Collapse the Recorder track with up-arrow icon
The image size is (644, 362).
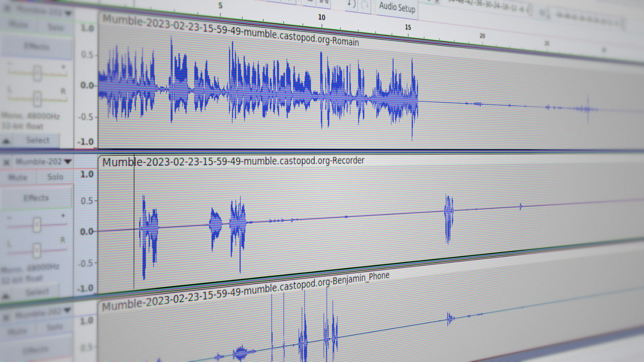[6, 295]
